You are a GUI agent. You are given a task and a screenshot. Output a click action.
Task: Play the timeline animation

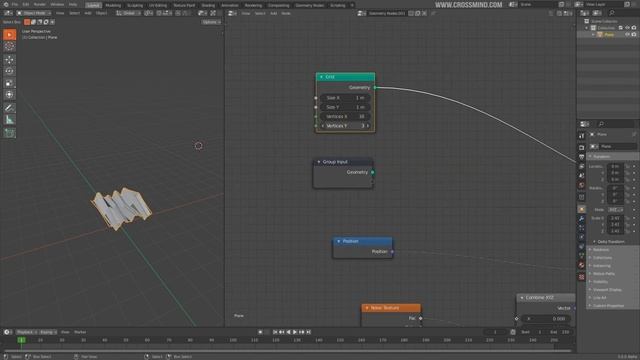(295, 332)
